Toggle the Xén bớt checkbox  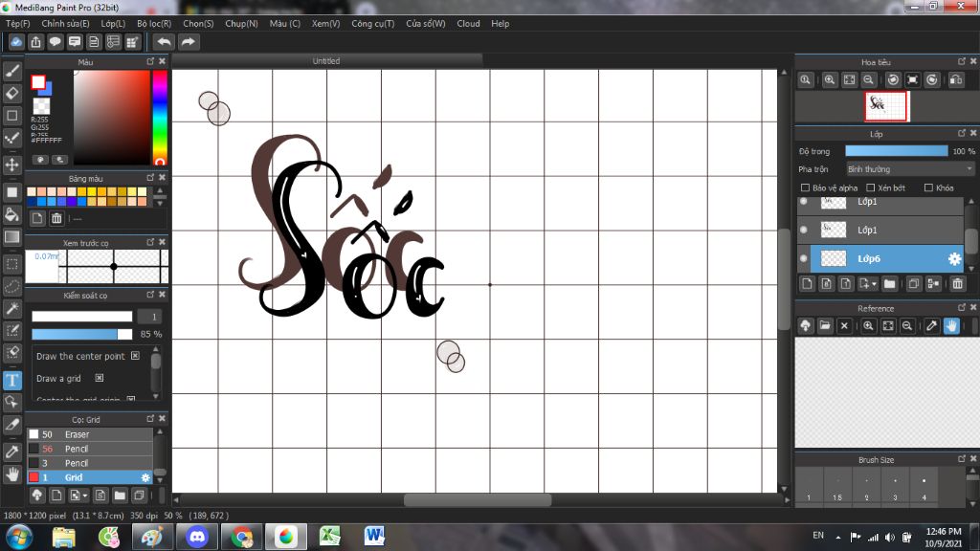pos(871,188)
